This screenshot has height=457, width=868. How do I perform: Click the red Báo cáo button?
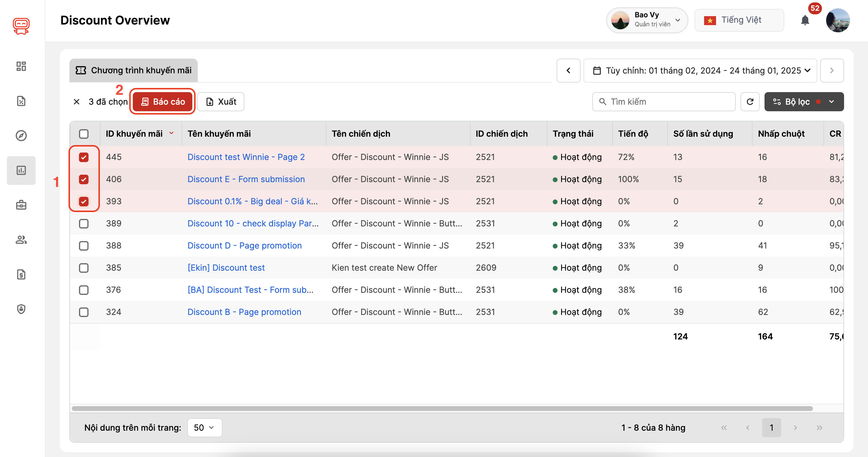click(x=162, y=102)
